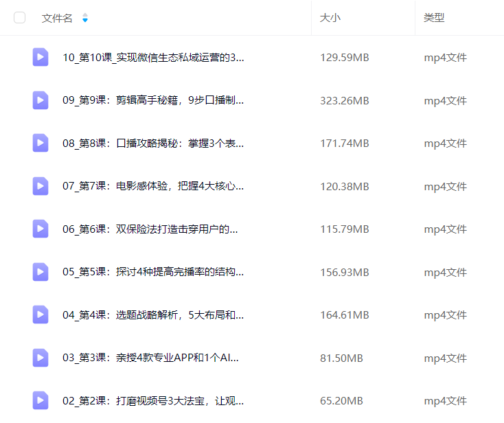
Task: Open the video icon for 05_第5课
Action: [x=41, y=272]
